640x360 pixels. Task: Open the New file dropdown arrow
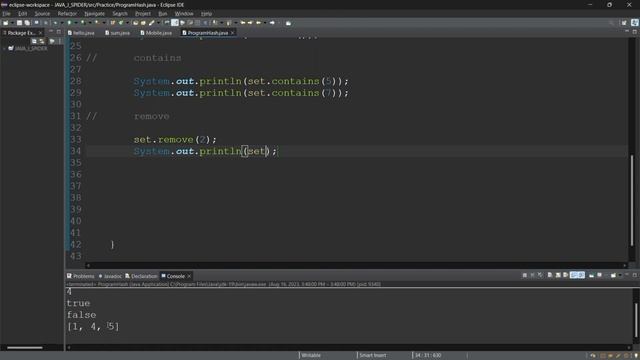coord(12,23)
